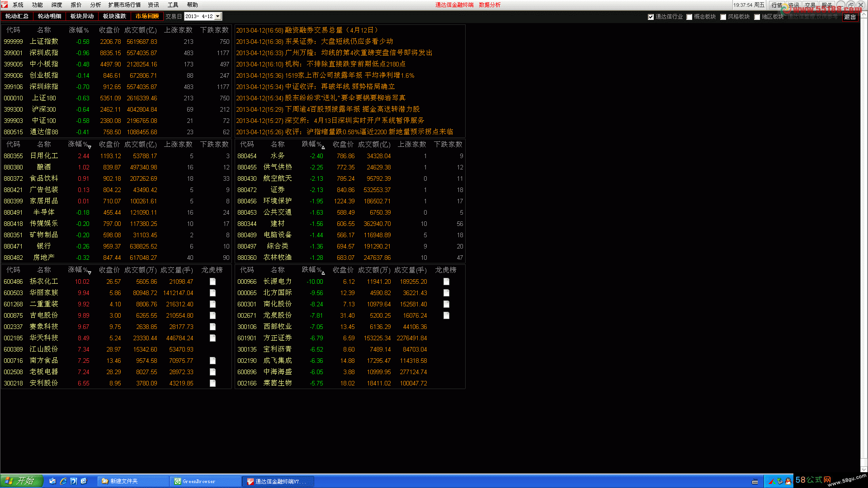This screenshot has height=488, width=868.
Task: Open 龙虎榜 document icon for 北方国际
Action: click(x=446, y=293)
